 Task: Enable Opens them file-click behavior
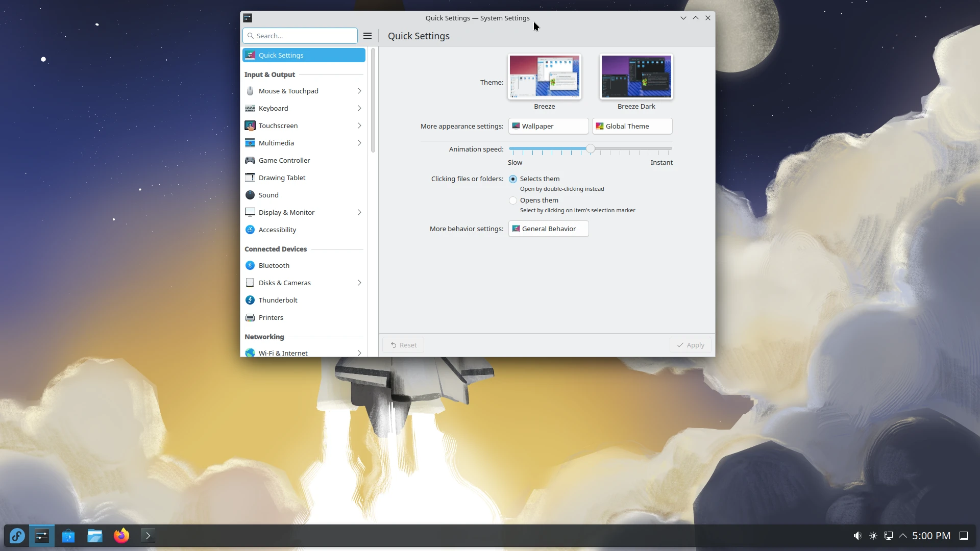[x=513, y=201]
